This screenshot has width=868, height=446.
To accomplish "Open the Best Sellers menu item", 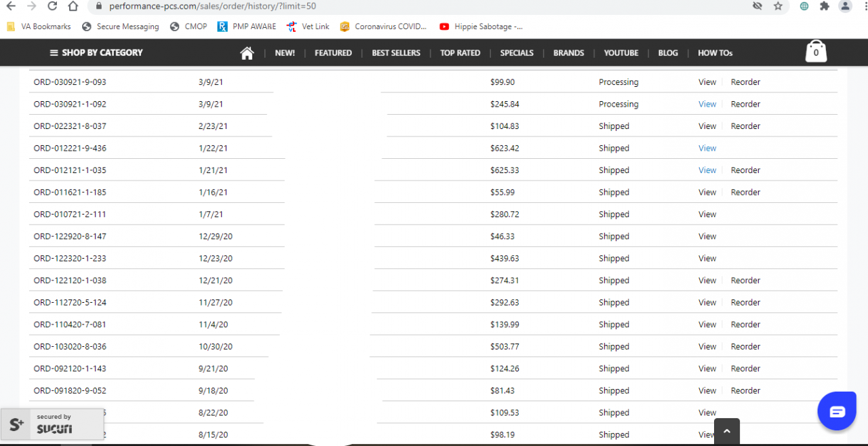I will (x=396, y=53).
